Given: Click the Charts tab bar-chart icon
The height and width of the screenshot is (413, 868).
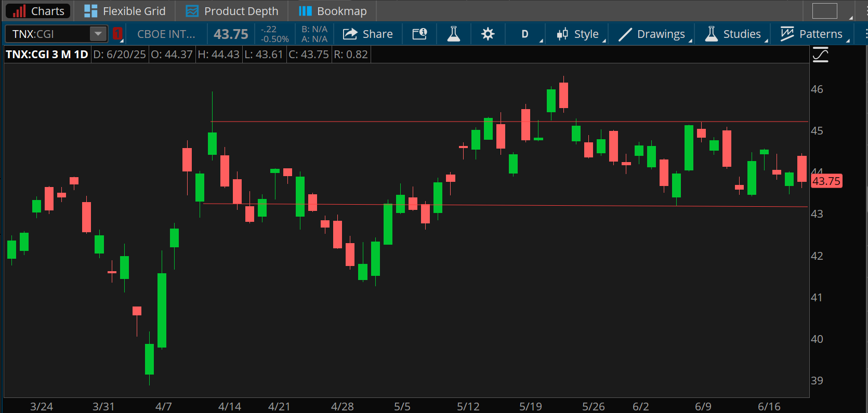Looking at the screenshot, I should [19, 11].
